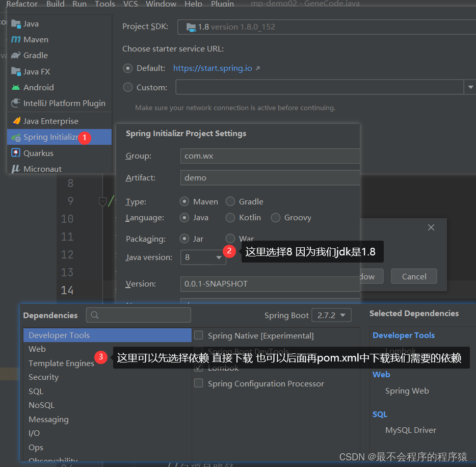Click line number 14 in editor gutter
This screenshot has height=467, width=476.
(x=67, y=290)
